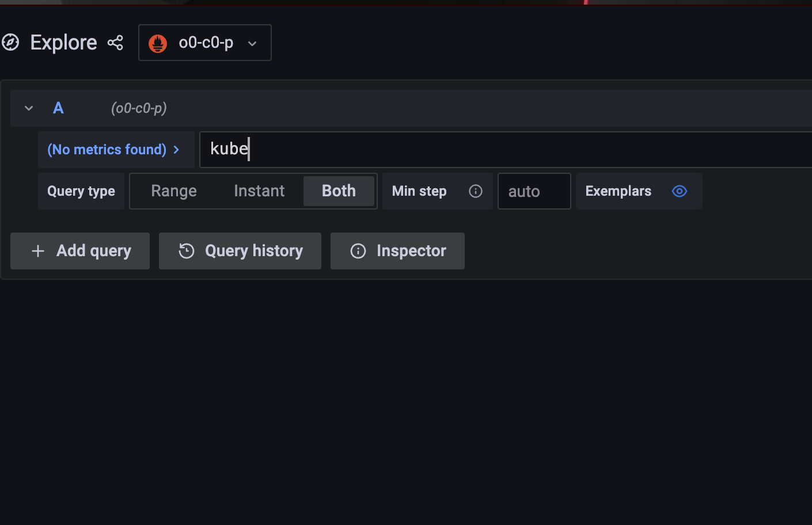Click the Min step info tooltip icon
The width and height of the screenshot is (812, 525).
(x=476, y=191)
